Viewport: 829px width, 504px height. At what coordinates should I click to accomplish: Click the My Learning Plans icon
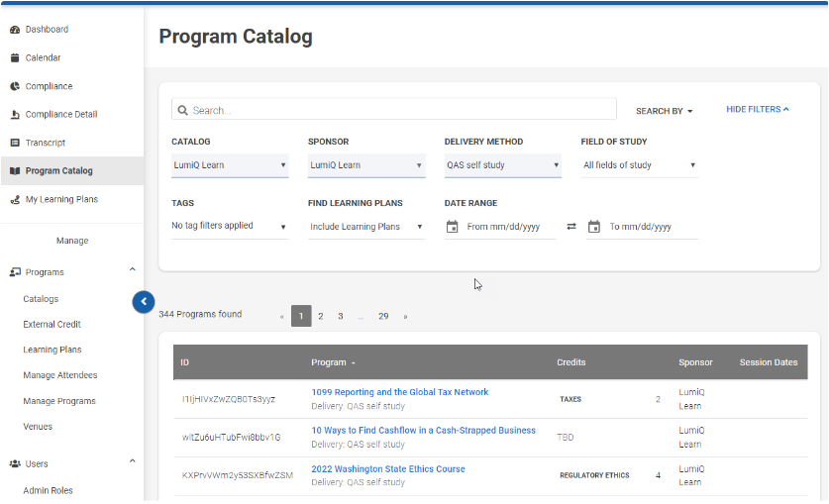[x=15, y=200]
